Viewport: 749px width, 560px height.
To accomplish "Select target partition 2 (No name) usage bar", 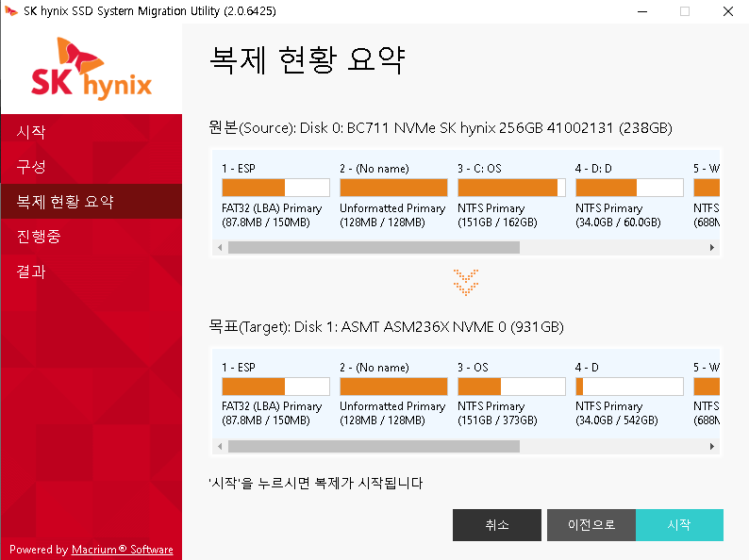I will (393, 387).
